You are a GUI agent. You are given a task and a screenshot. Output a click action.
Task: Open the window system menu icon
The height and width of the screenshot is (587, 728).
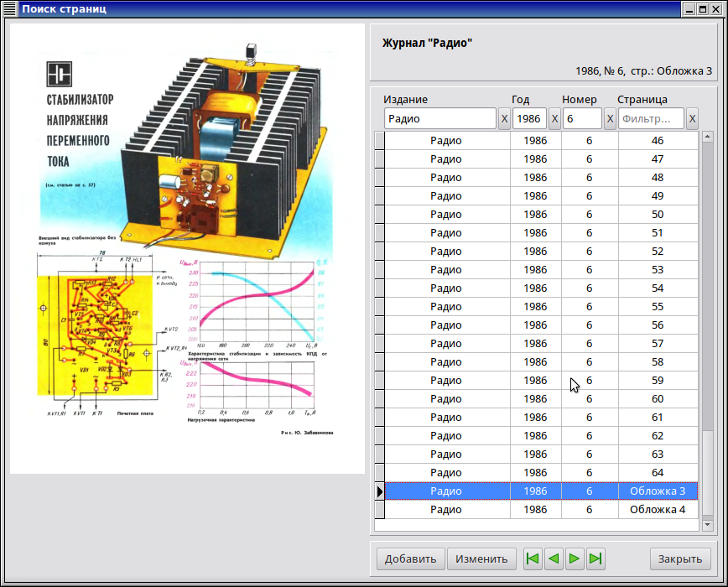[10, 9]
